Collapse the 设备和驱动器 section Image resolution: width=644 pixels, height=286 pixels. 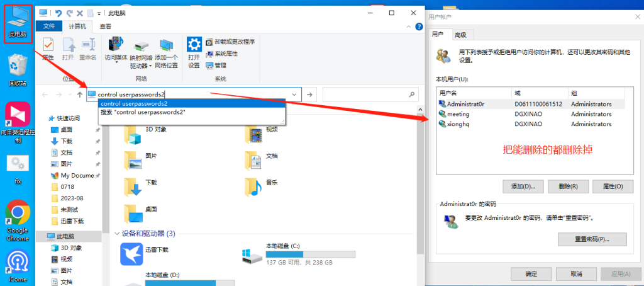pos(117,234)
